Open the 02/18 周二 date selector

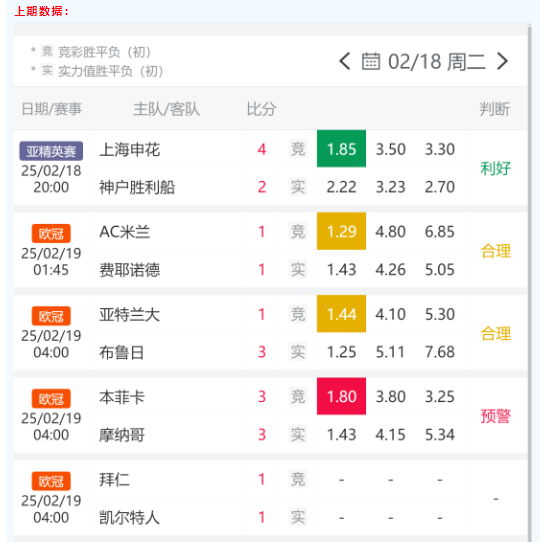pyautogui.click(x=437, y=61)
